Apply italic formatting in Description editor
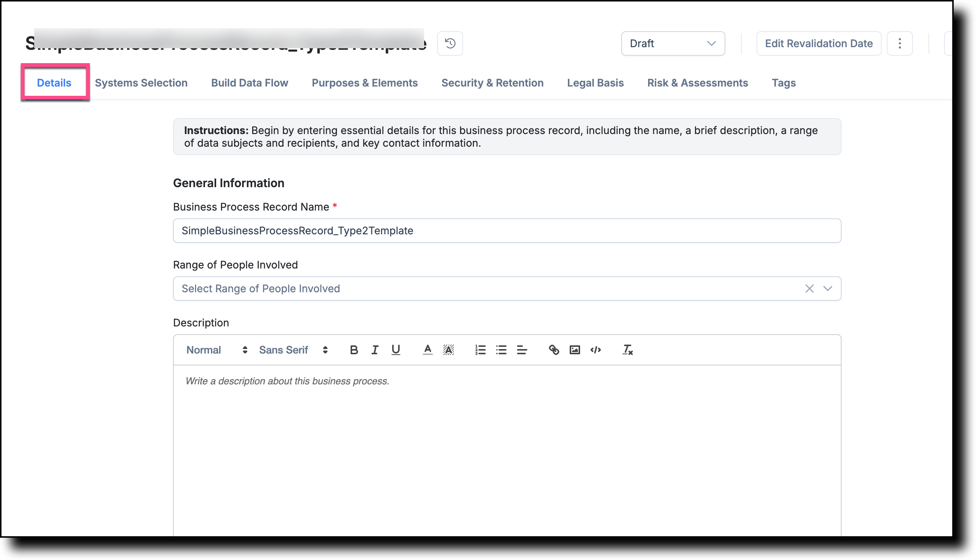 [375, 350]
